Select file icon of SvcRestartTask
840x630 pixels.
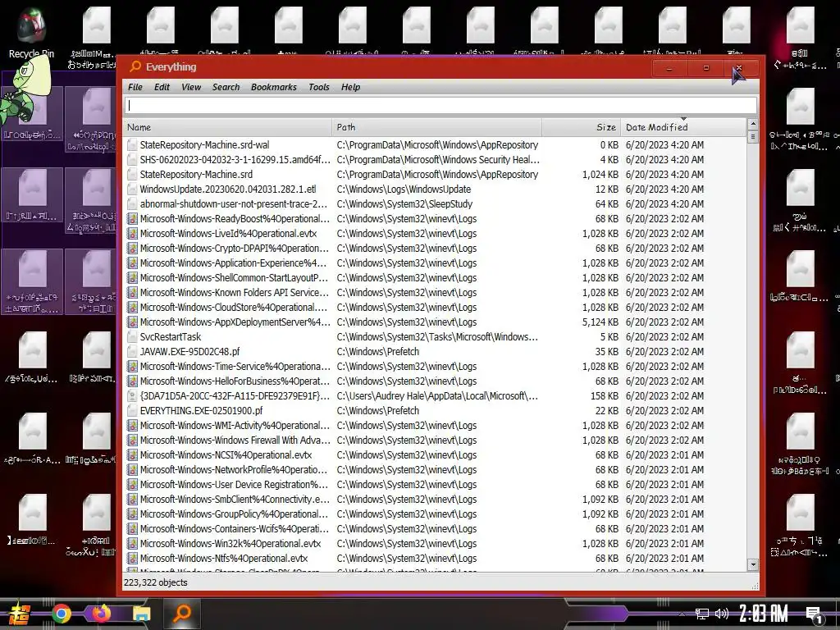132,337
